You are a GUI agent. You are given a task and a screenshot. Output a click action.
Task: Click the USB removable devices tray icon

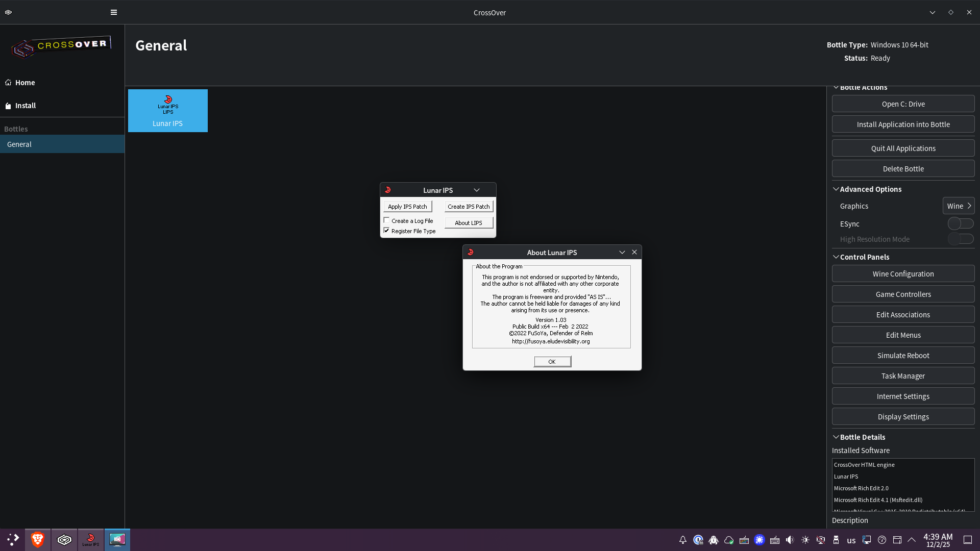click(836, 540)
